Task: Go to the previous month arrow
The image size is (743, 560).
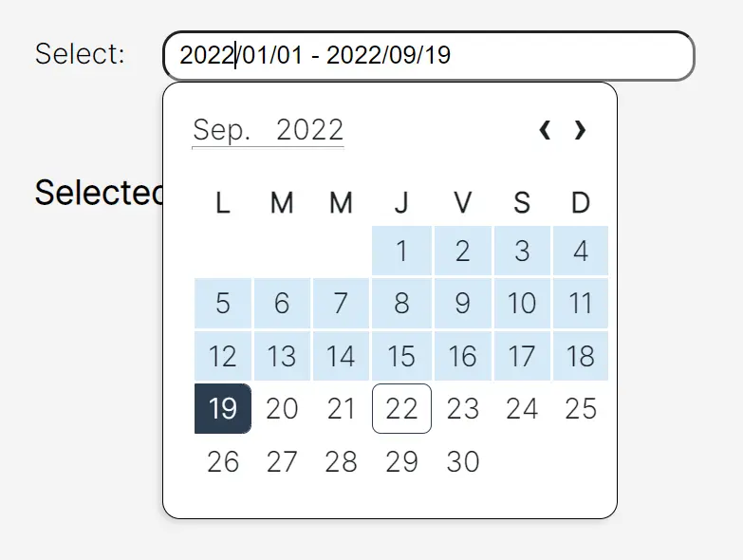Action: click(x=545, y=130)
